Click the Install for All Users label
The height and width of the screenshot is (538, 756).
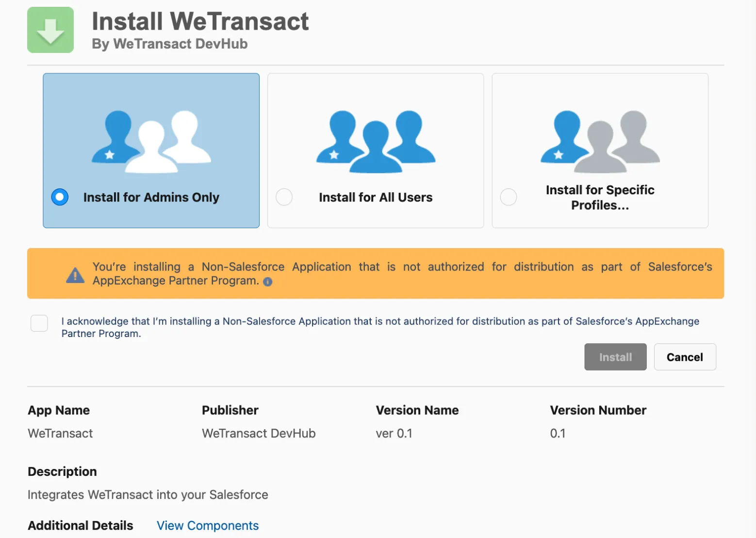click(376, 197)
